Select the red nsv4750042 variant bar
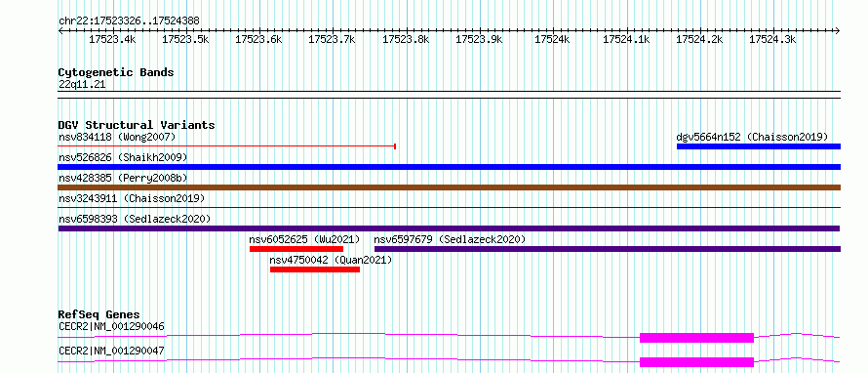868x373 pixels. pyautogui.click(x=315, y=269)
